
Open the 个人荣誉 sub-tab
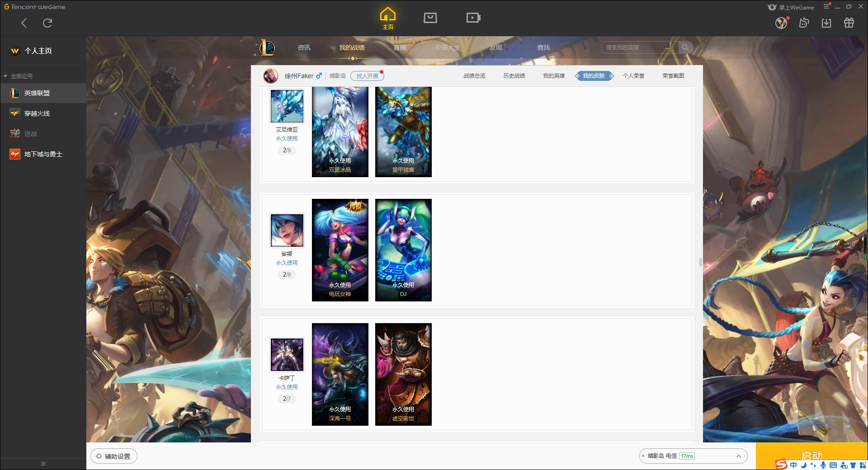[x=633, y=76]
